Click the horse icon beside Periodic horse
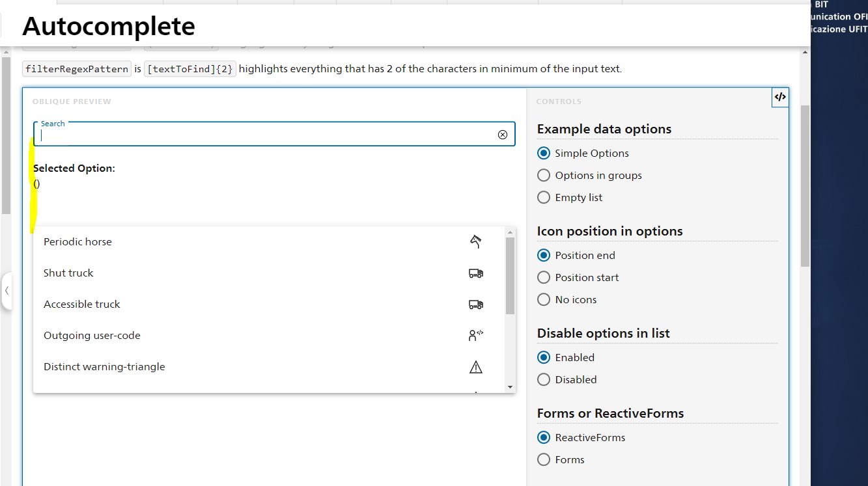This screenshot has height=486, width=868. pyautogui.click(x=475, y=241)
